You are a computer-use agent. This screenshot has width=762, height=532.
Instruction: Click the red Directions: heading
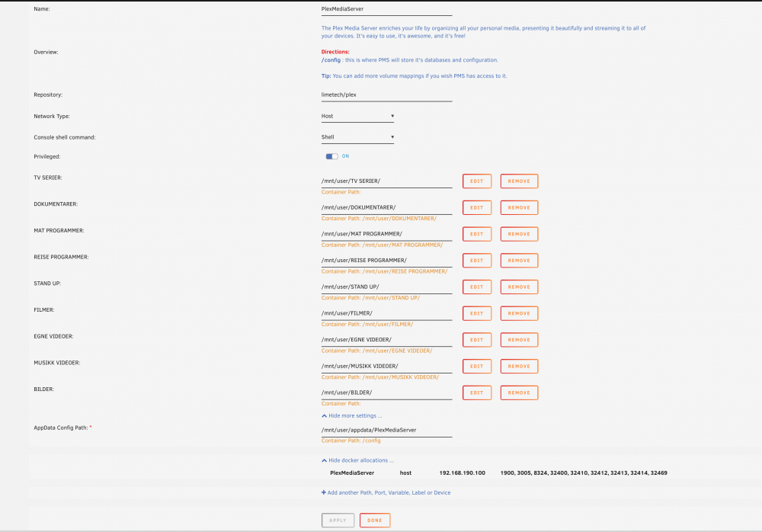click(335, 52)
